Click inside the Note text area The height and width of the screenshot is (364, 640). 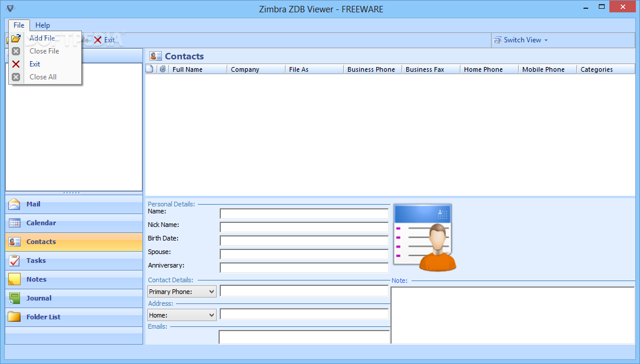click(513, 316)
